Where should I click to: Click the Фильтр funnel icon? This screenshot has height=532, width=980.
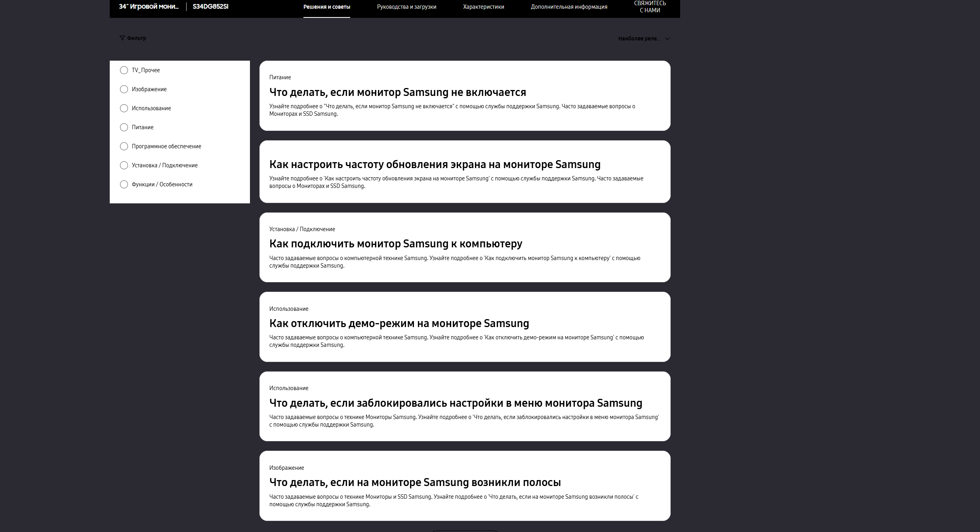(x=122, y=38)
